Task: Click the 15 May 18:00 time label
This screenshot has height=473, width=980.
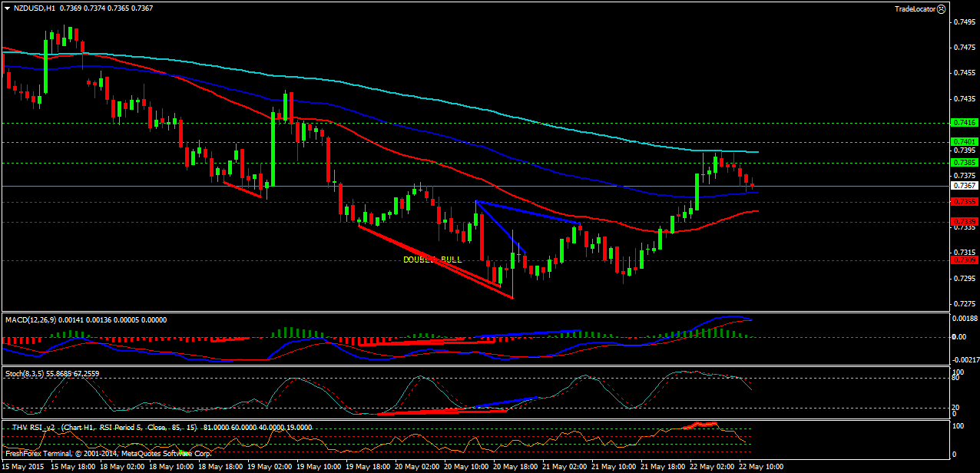Action: coord(73,467)
